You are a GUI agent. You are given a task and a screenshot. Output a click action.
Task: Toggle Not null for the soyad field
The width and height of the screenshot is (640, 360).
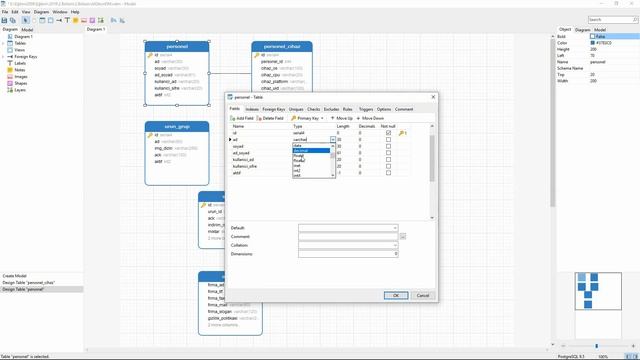tap(388, 146)
